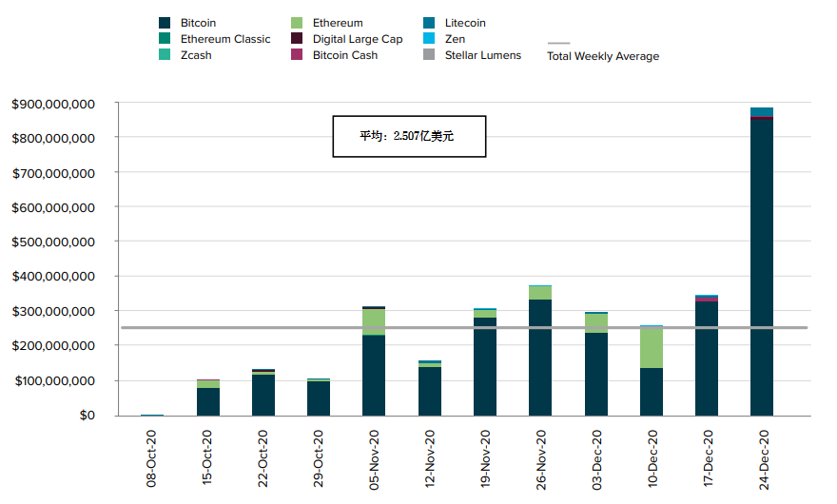Click the 10-Dec-20 date label
The height and width of the screenshot is (504, 837).
[652, 458]
